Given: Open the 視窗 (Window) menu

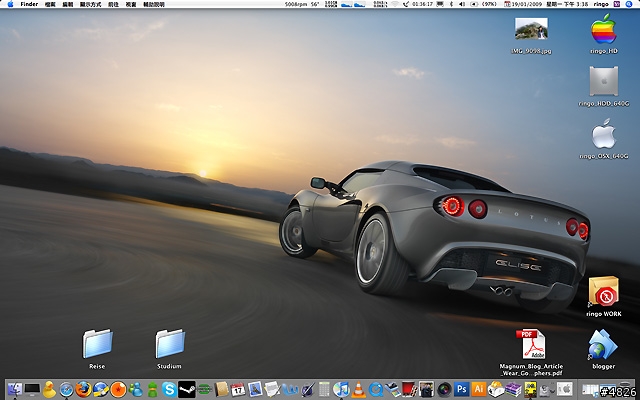Looking at the screenshot, I should tap(131, 4).
